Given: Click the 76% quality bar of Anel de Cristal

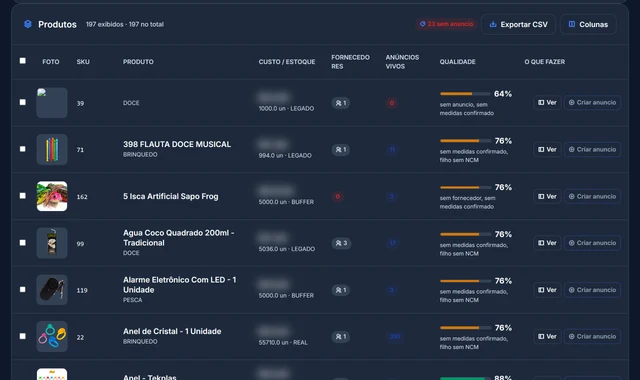Looking at the screenshot, I should (465, 328).
